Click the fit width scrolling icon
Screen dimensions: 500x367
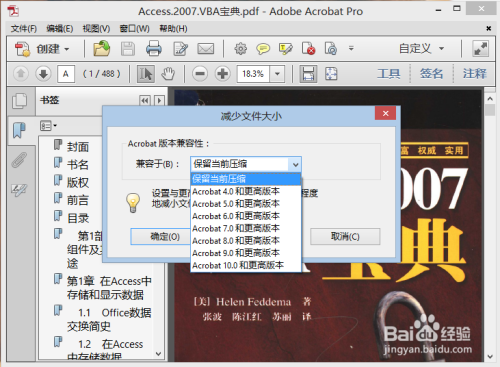[308, 74]
